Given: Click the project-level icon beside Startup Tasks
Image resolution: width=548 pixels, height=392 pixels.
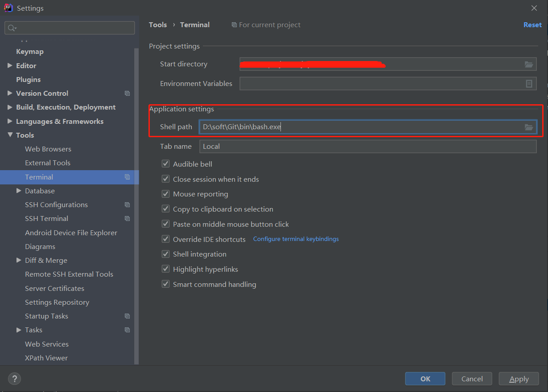Looking at the screenshot, I should [127, 316].
